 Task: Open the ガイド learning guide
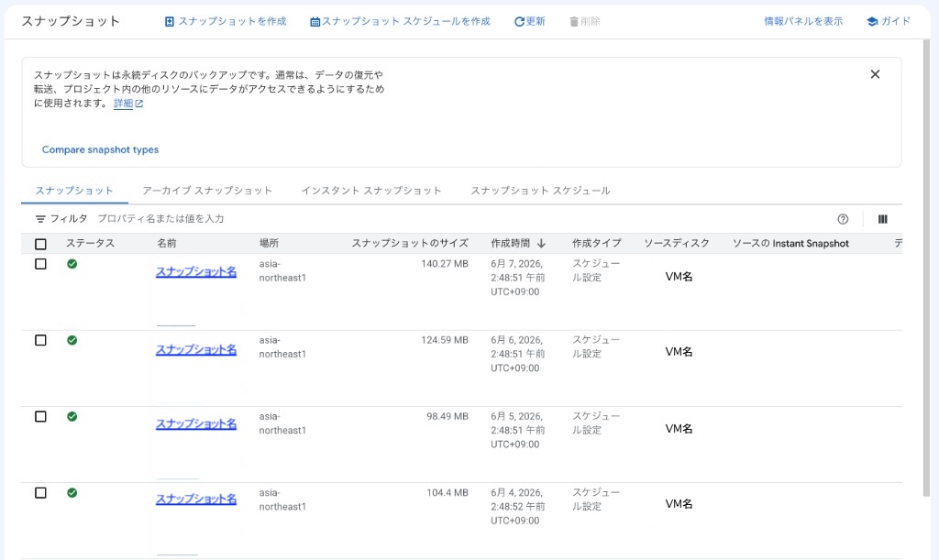[x=889, y=22]
